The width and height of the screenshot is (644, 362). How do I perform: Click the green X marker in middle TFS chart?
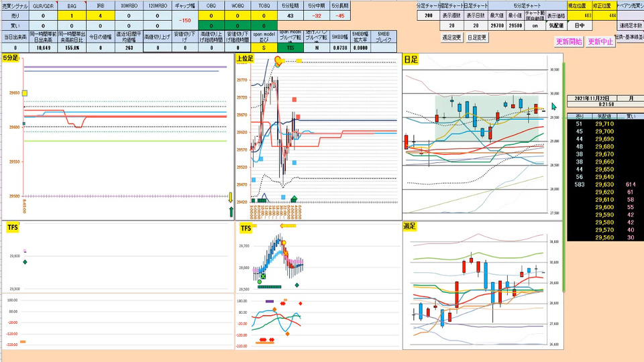263,276
